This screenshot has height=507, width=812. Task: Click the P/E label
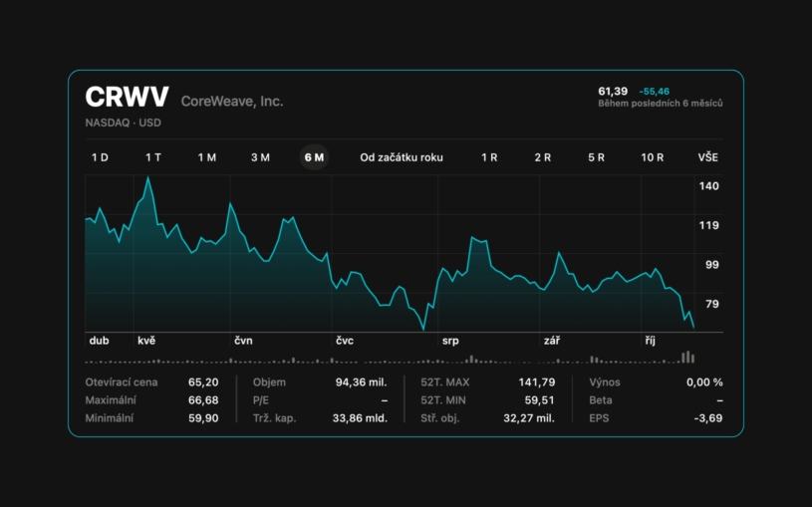[x=260, y=400]
